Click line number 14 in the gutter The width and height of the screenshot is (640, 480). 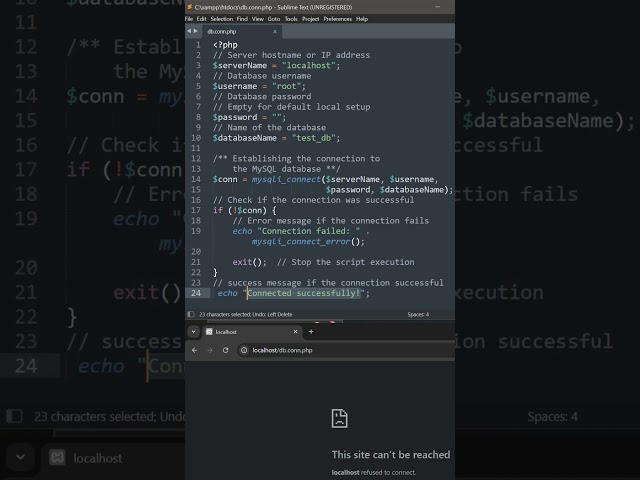(196, 179)
